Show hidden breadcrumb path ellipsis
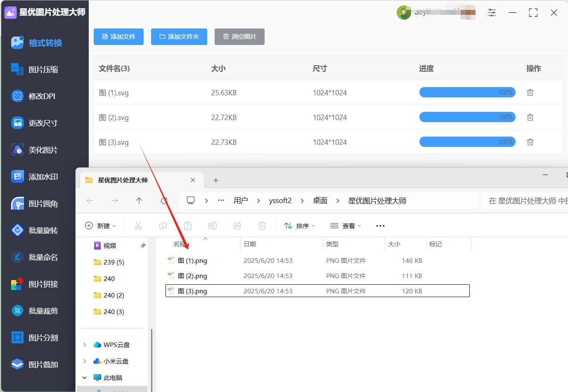 pyautogui.click(x=221, y=201)
